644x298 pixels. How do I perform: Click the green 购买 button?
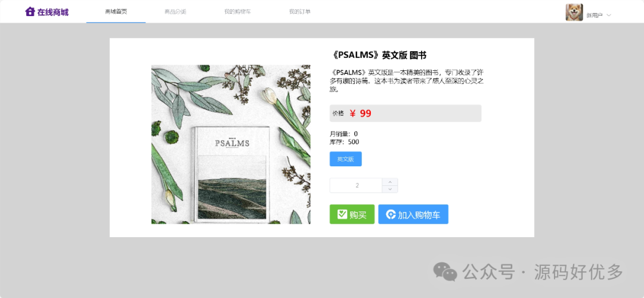352,215
